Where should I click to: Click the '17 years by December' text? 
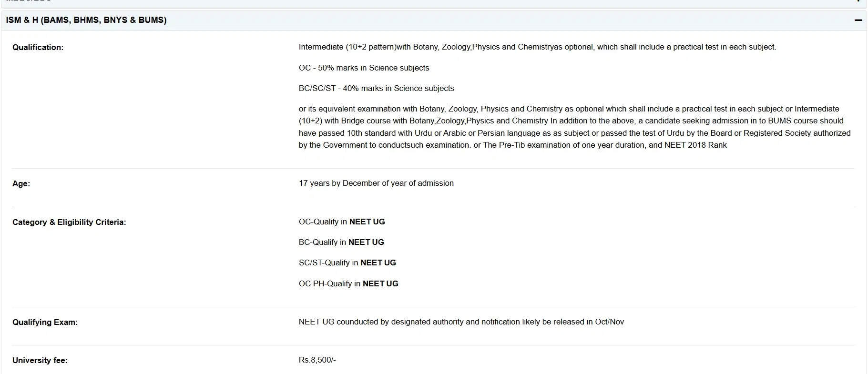coord(376,183)
